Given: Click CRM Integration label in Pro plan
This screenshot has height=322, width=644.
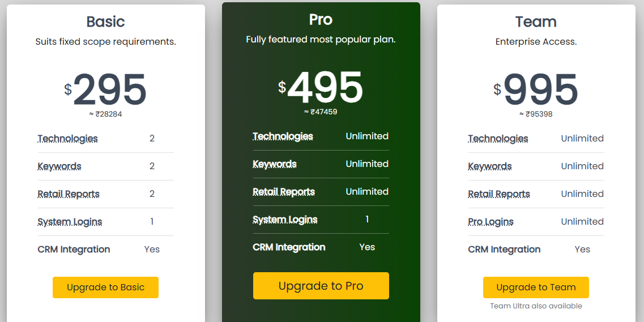Looking at the screenshot, I should coord(289,247).
